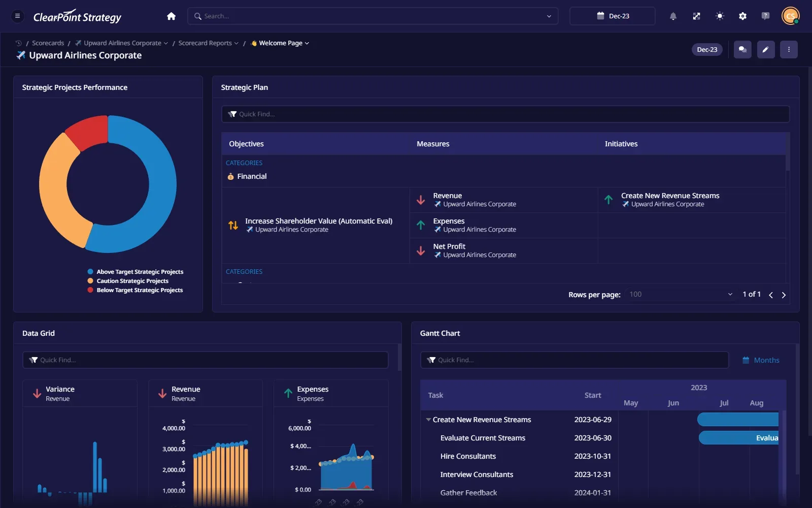Image resolution: width=812 pixels, height=508 pixels.
Task: Click the pencil edit page icon
Action: 766,50
